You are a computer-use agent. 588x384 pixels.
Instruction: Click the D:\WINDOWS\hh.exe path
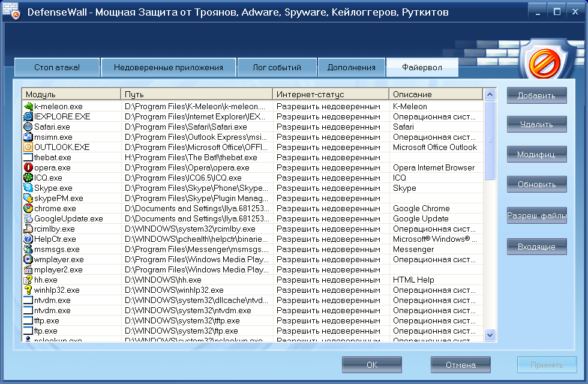pyautogui.click(x=163, y=280)
